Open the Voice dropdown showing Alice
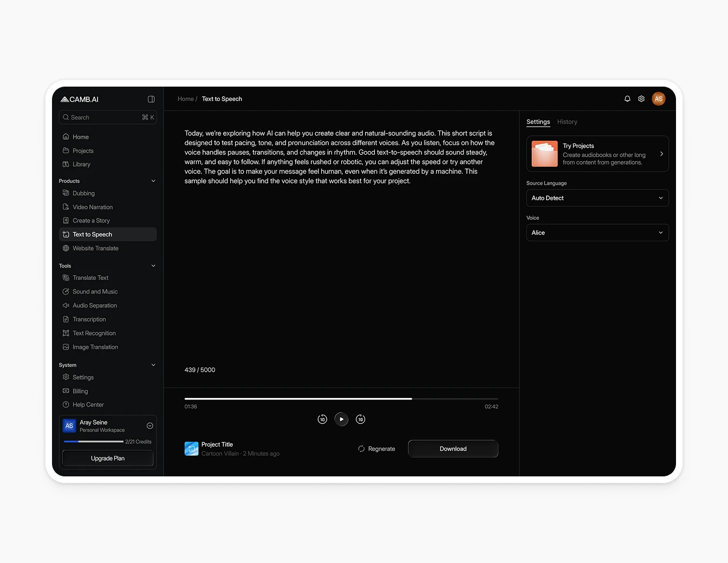The image size is (728, 563). tap(597, 232)
